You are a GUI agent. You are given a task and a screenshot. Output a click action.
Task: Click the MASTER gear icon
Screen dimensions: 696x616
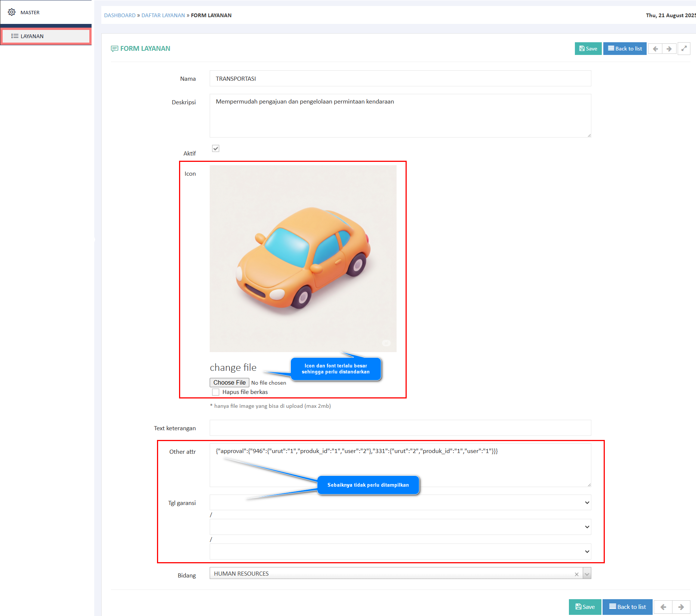coord(12,12)
